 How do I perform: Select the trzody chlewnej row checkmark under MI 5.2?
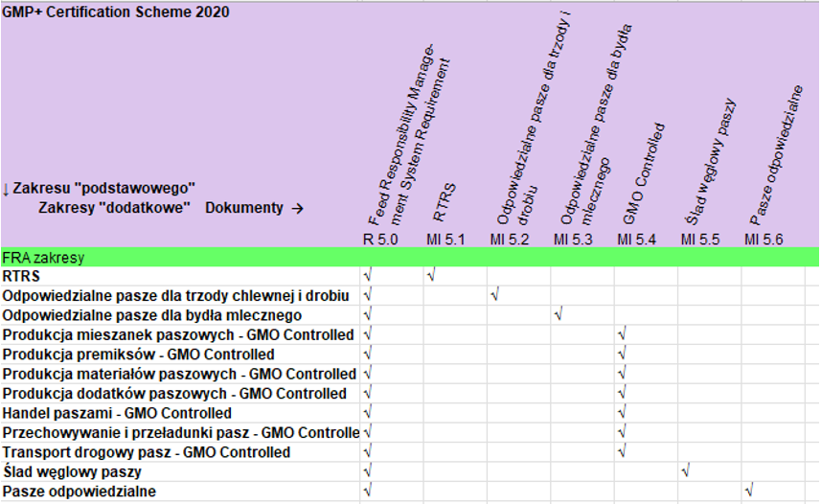pyautogui.click(x=494, y=295)
